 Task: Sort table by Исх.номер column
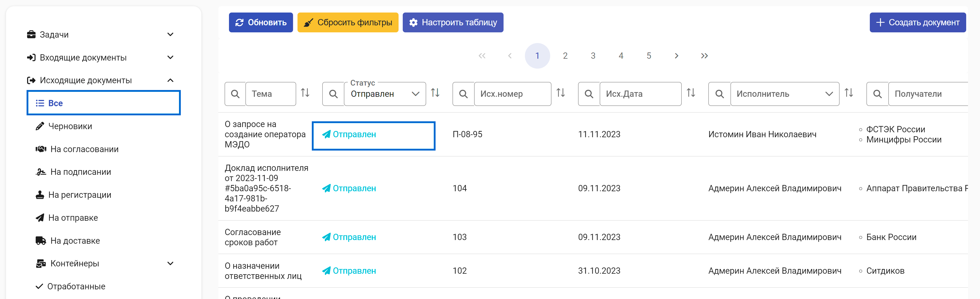coord(561,93)
